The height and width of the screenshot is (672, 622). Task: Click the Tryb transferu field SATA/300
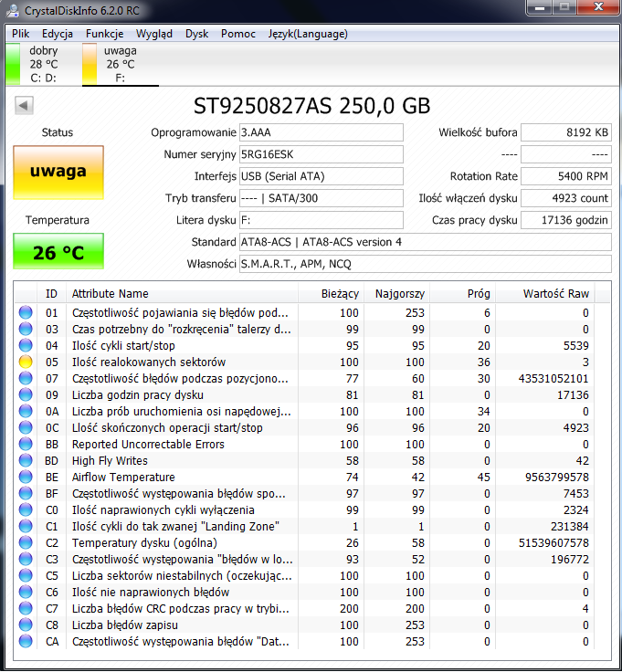pos(322,198)
